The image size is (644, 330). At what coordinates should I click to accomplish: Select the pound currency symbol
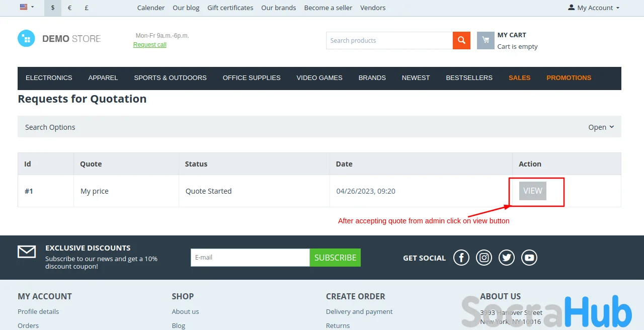click(87, 8)
